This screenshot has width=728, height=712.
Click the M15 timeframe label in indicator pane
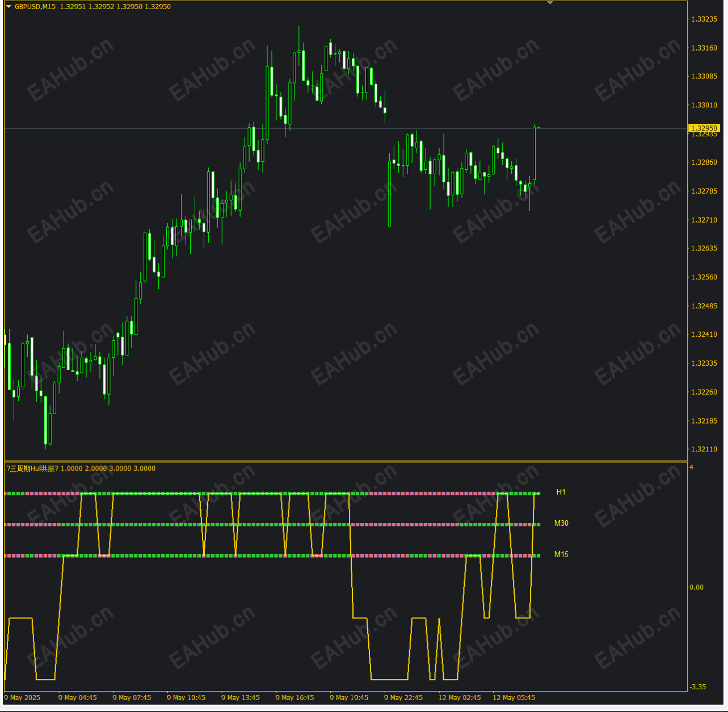tap(561, 554)
